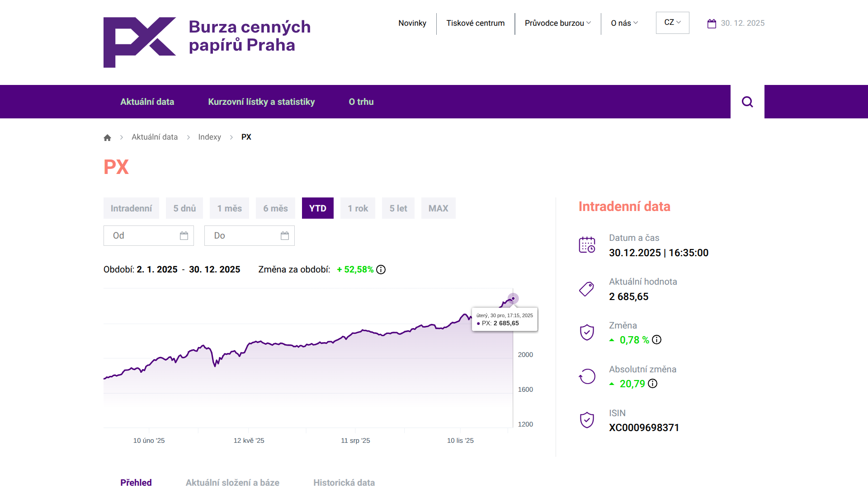Image resolution: width=868 pixels, height=488 pixels.
Task: Select the 6 měs chart range
Action: tap(275, 208)
